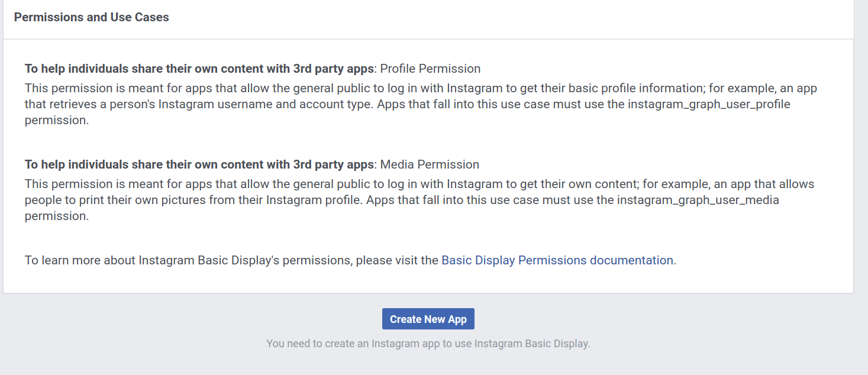868x375 pixels.
Task: Click the Create New App button
Action: point(428,319)
